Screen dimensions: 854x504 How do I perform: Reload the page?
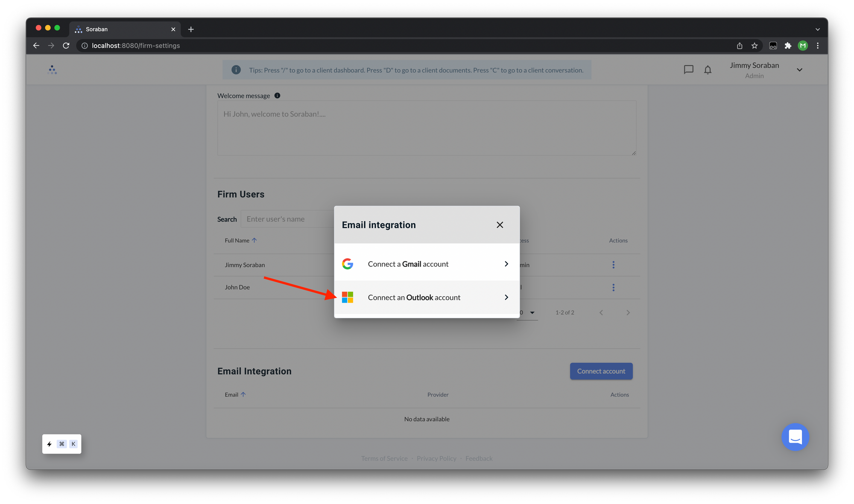tap(66, 46)
